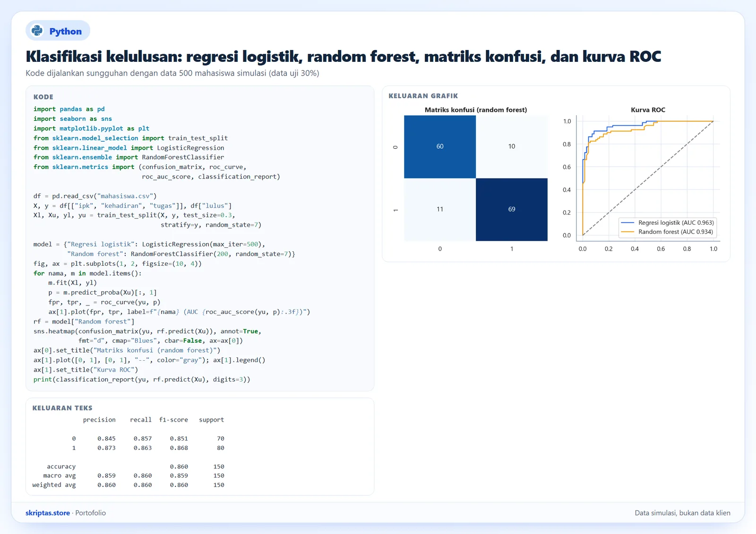Viewport: 756px width, 534px height.
Task: Click 'Matriks konfusi (random forest)' chart title
Action: [x=476, y=110]
